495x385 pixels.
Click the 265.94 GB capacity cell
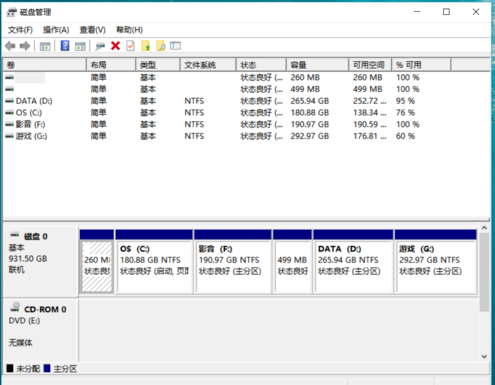[310, 101]
